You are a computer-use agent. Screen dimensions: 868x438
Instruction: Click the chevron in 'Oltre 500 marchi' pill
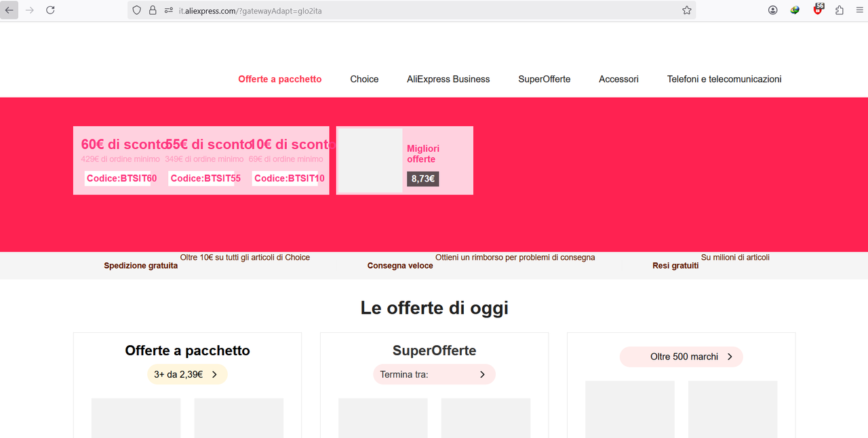(730, 357)
